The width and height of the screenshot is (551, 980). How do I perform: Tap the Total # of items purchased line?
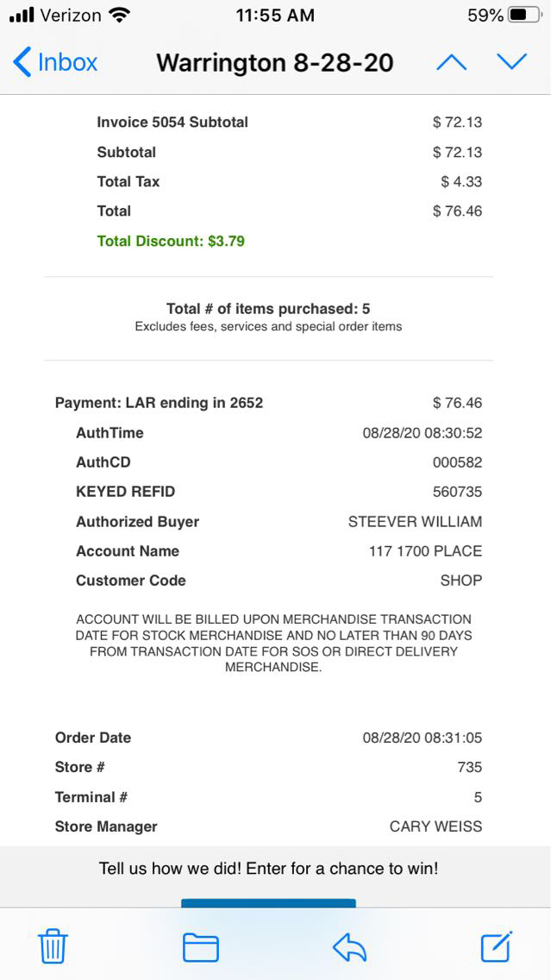coord(268,309)
